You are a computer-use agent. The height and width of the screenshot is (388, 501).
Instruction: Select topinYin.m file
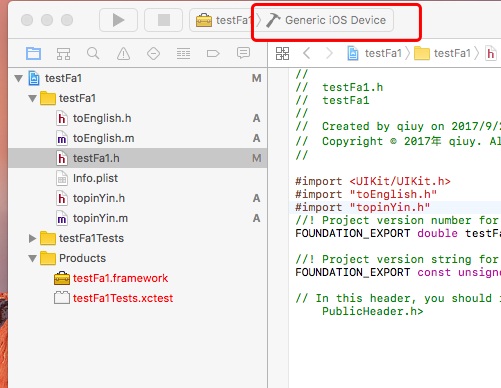pyautogui.click(x=137, y=218)
